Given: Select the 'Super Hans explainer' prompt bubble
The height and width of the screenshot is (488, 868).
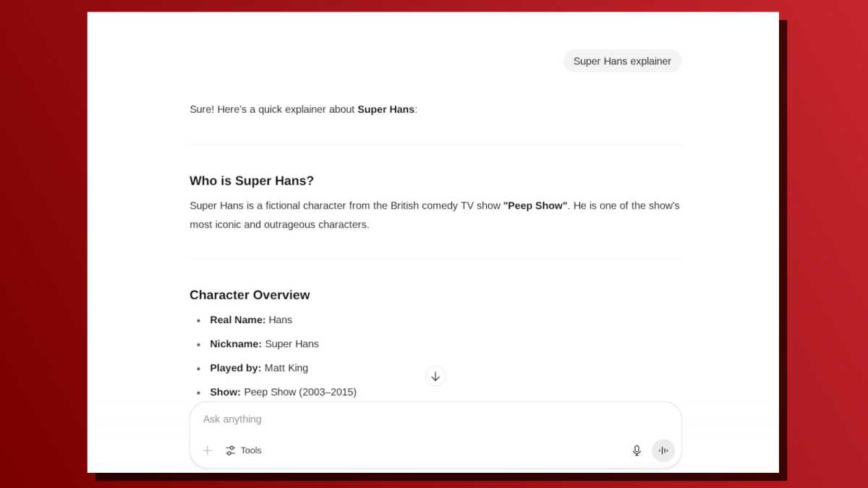Looking at the screenshot, I should coord(622,61).
